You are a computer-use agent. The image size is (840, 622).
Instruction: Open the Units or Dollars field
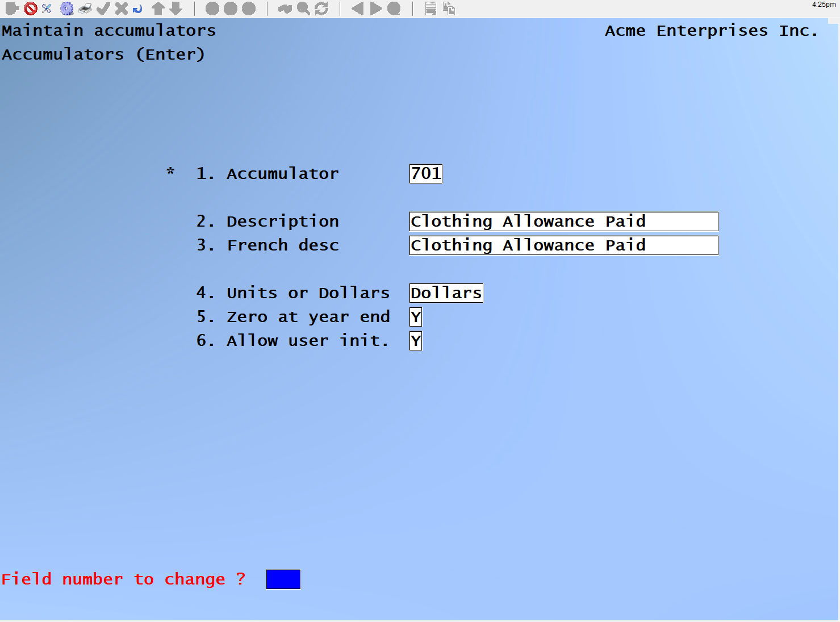coord(446,293)
